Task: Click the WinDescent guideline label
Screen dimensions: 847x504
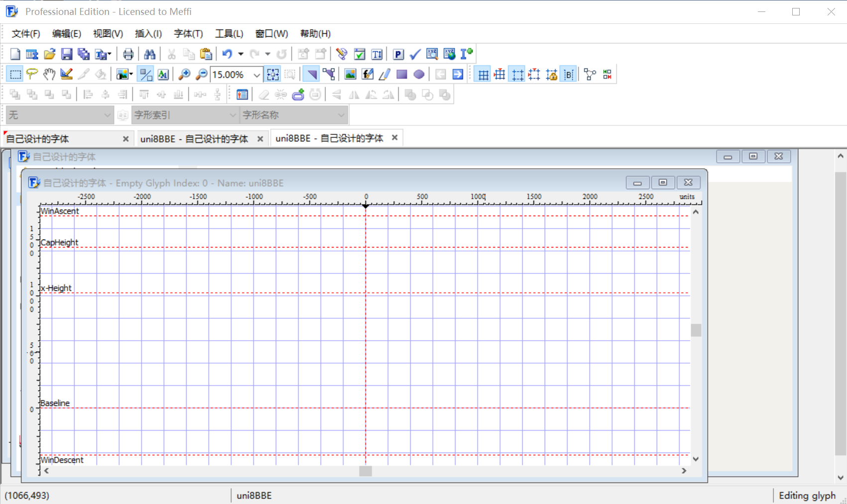Action: [x=62, y=460]
